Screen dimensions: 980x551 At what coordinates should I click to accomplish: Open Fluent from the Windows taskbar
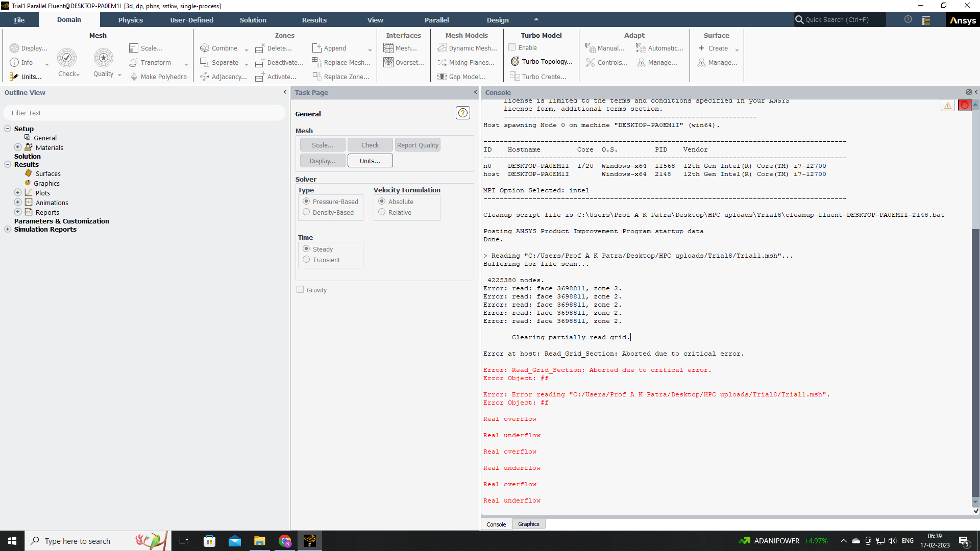(310, 541)
